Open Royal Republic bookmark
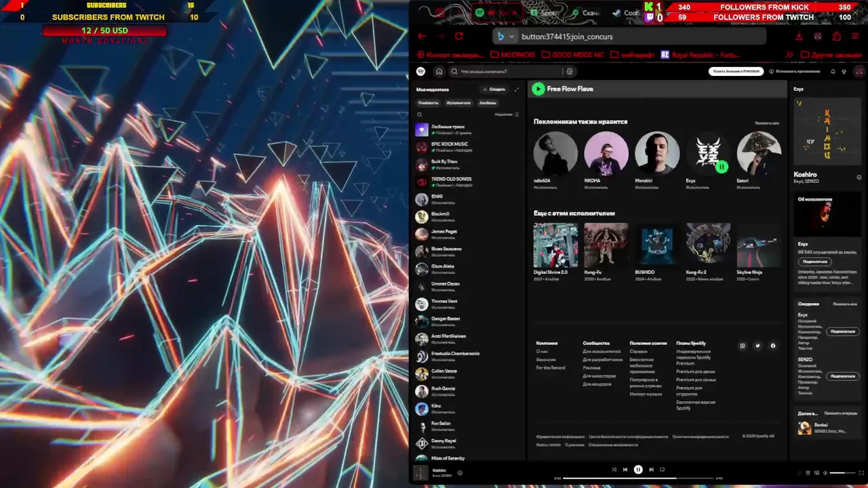This screenshot has height=488, width=868. 700,55
